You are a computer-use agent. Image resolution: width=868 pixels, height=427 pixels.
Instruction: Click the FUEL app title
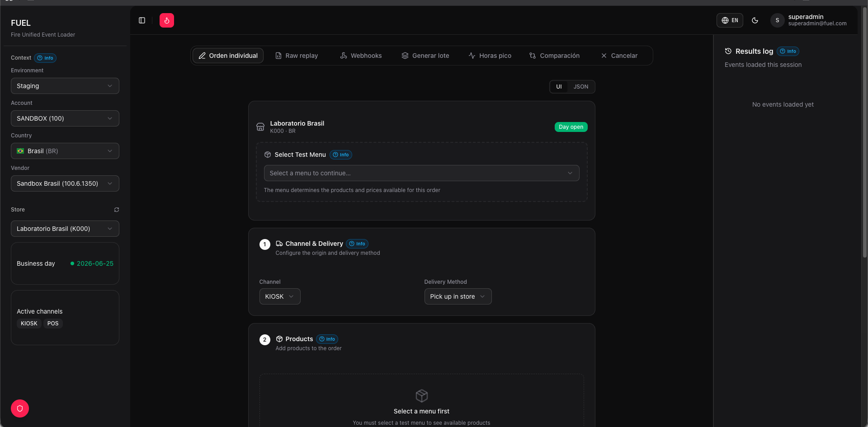pyautogui.click(x=21, y=23)
